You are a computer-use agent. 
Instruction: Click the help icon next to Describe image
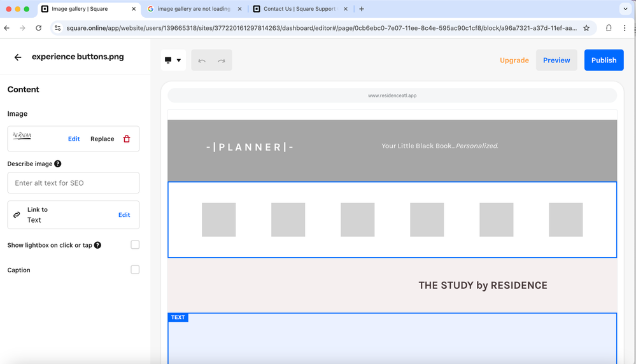click(58, 164)
